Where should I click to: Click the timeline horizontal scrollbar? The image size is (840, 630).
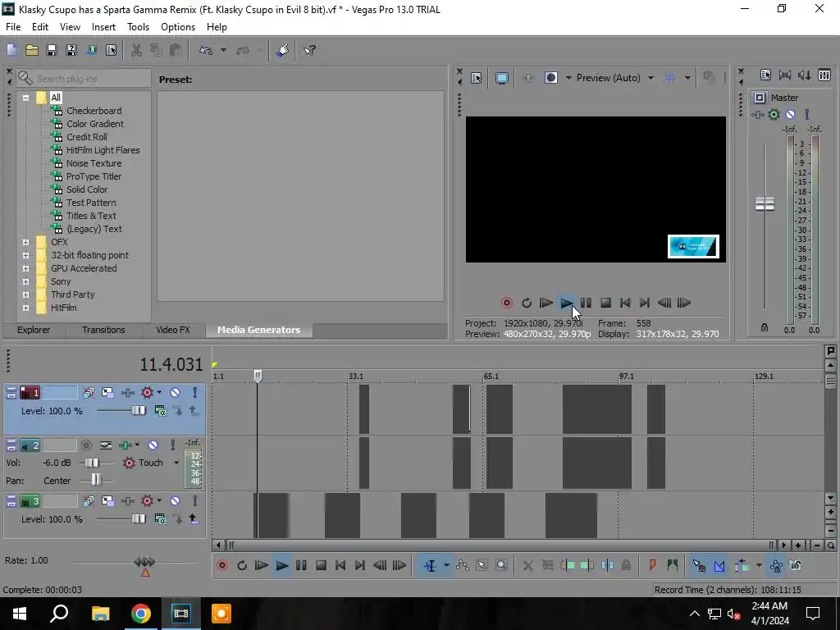tap(501, 546)
